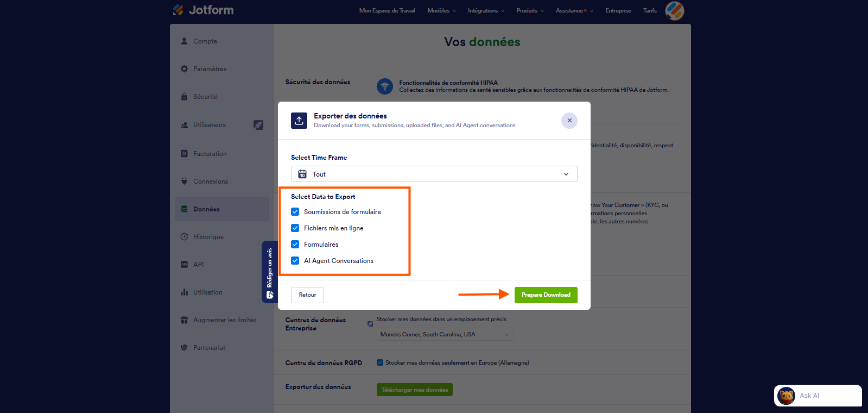Click Télécharger mes données button
The image size is (868, 413).
415,390
